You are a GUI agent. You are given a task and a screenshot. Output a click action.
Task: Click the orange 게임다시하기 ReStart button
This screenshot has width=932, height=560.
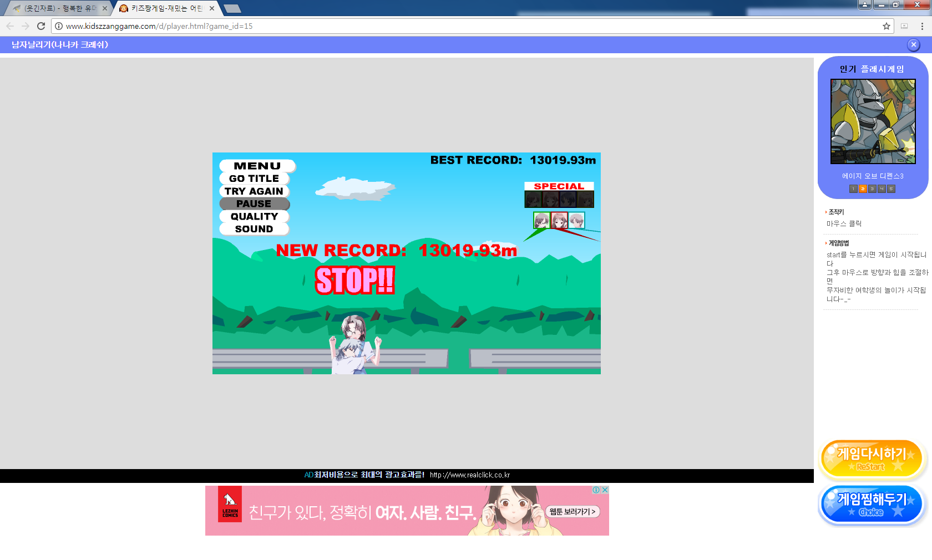click(x=872, y=459)
